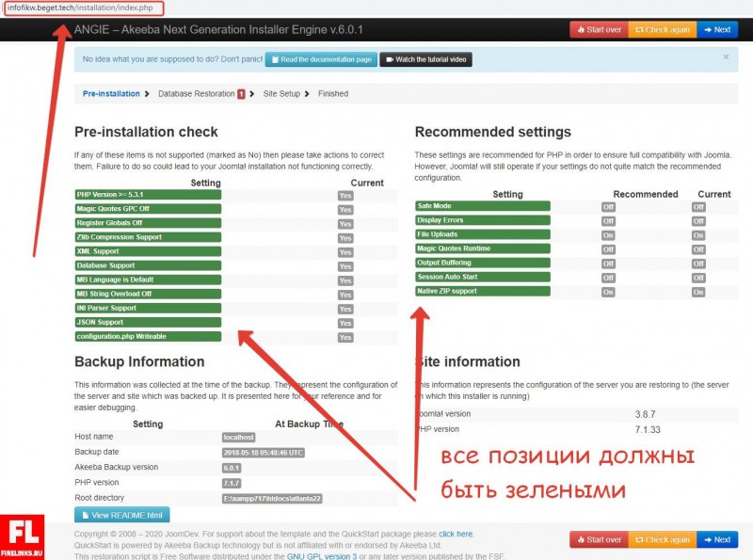
Task: Click the Database Restoration badge showing 1
Action: click(241, 94)
